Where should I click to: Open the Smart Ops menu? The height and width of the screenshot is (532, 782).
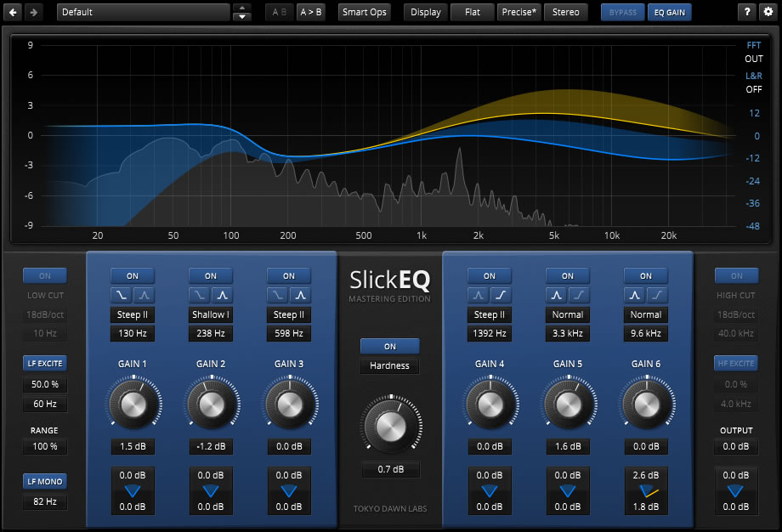(365, 12)
